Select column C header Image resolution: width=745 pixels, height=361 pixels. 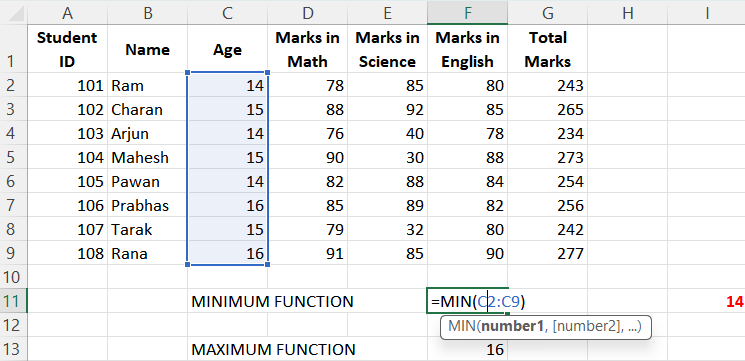click(228, 13)
